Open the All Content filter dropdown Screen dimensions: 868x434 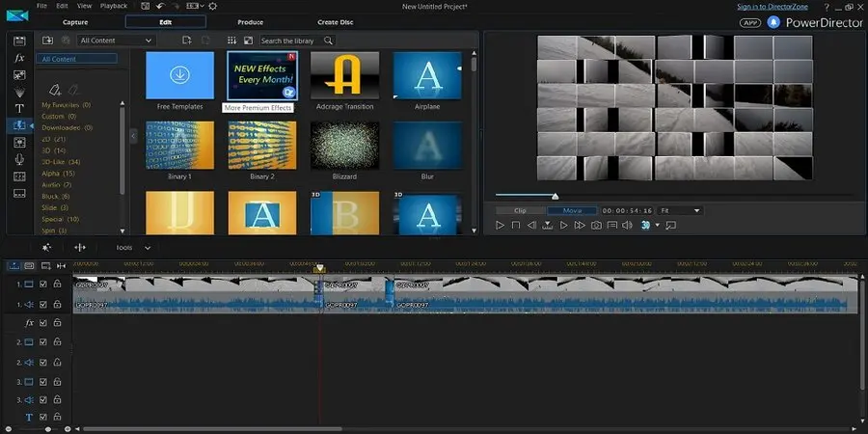(x=116, y=41)
